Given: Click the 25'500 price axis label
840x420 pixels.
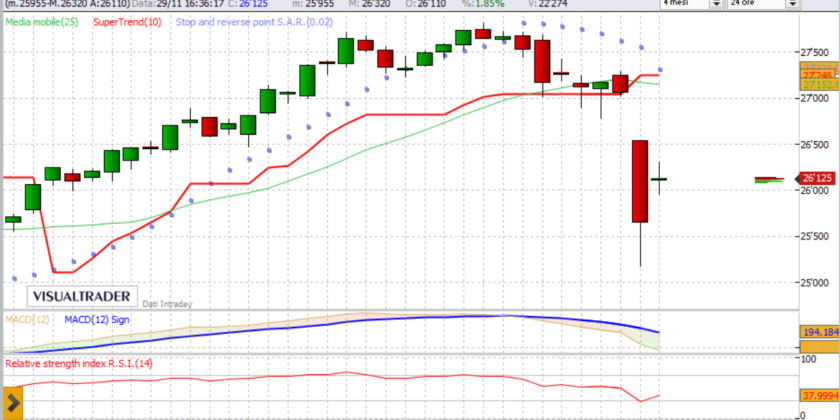Looking at the screenshot, I should click(816, 236).
